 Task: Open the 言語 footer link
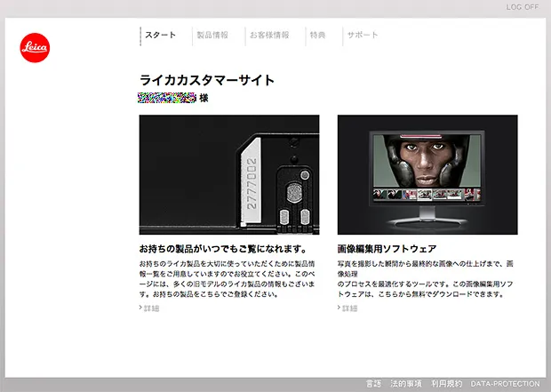(373, 384)
